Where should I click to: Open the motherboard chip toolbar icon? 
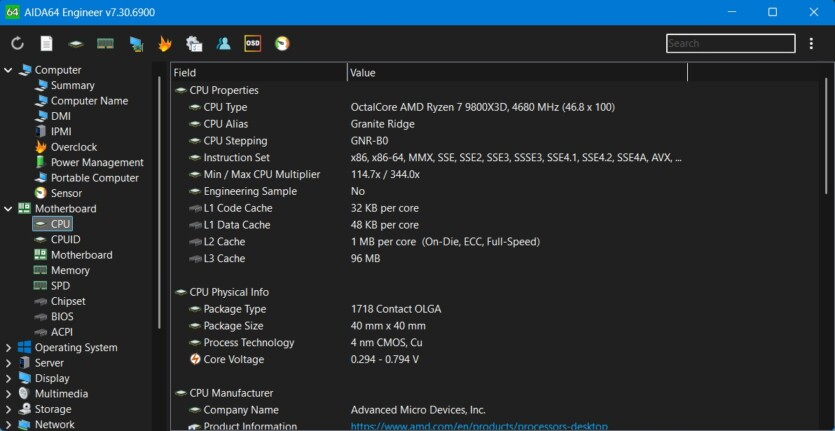(x=76, y=44)
